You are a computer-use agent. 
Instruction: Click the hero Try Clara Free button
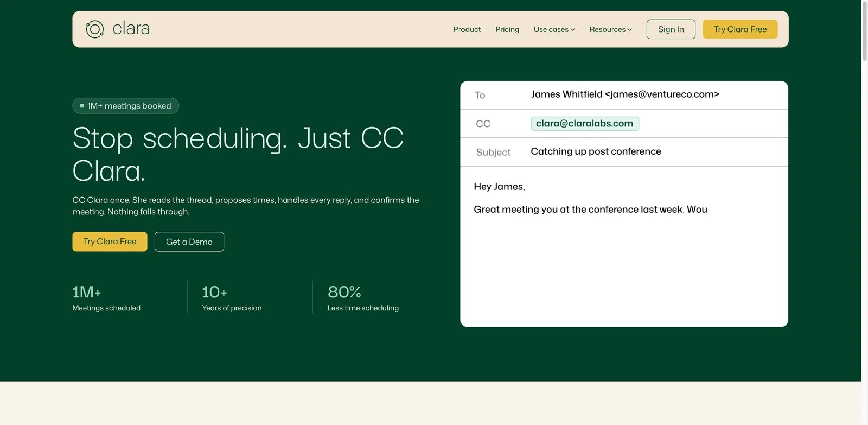tap(110, 242)
